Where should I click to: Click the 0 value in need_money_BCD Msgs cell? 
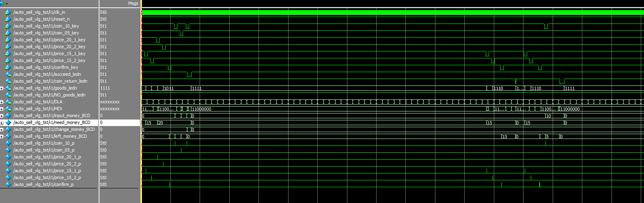[101, 122]
